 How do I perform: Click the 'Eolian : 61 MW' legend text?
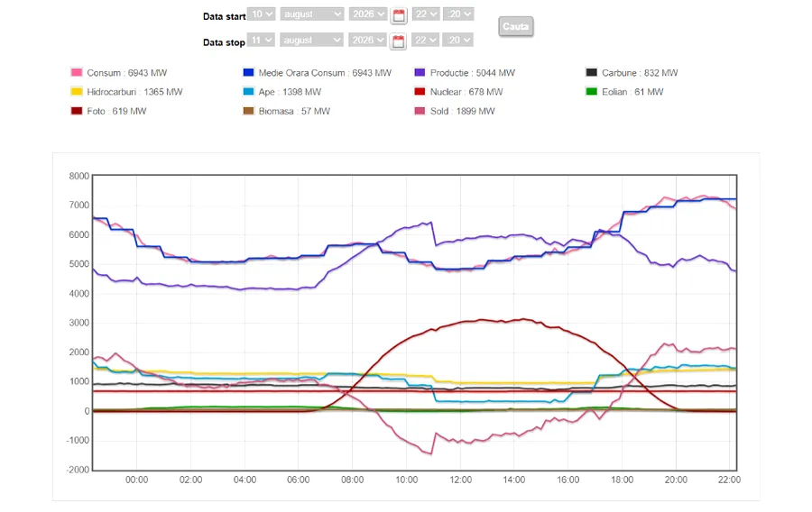coord(632,92)
